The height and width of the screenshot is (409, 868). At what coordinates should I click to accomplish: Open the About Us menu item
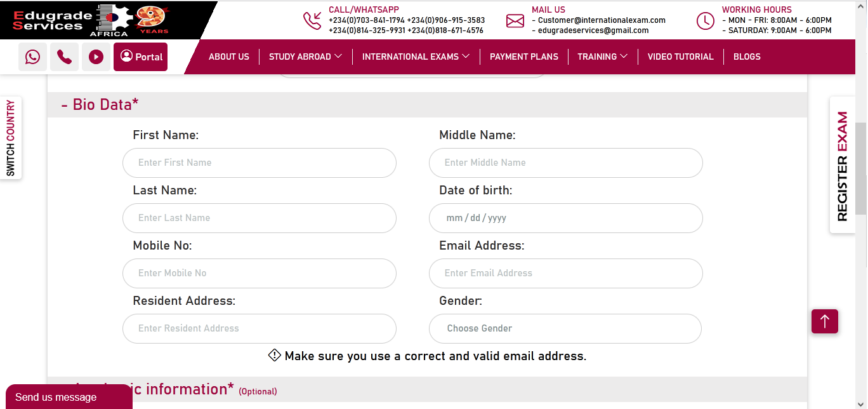(229, 57)
